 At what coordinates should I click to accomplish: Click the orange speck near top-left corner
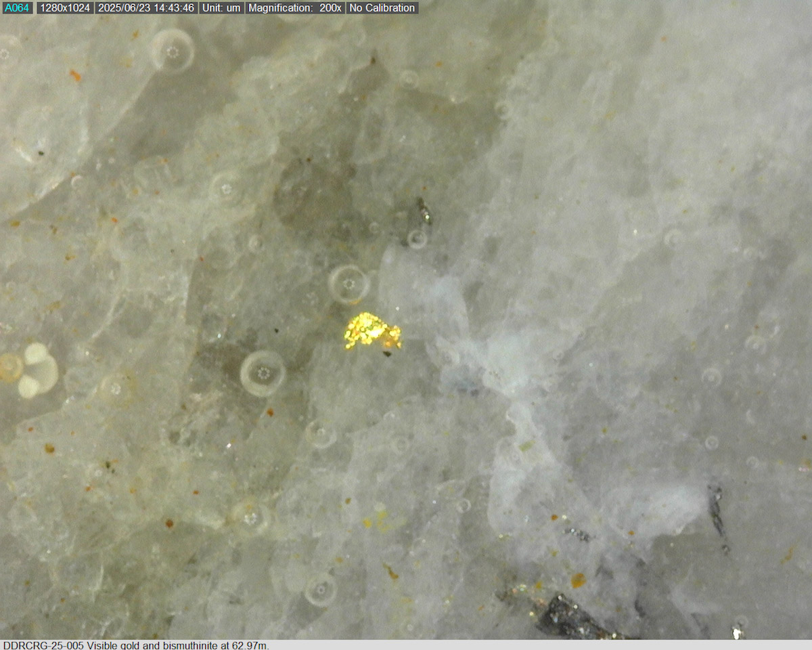point(75,76)
